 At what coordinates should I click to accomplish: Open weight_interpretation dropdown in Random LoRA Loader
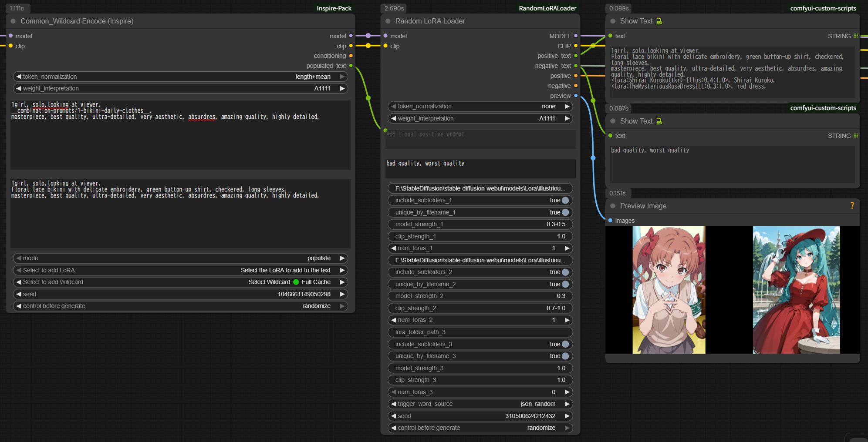point(480,118)
